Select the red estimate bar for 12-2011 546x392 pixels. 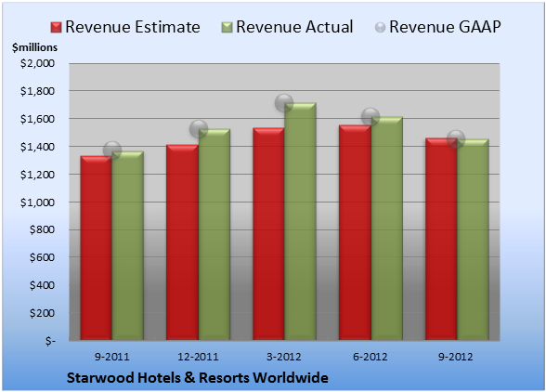[x=182, y=242]
